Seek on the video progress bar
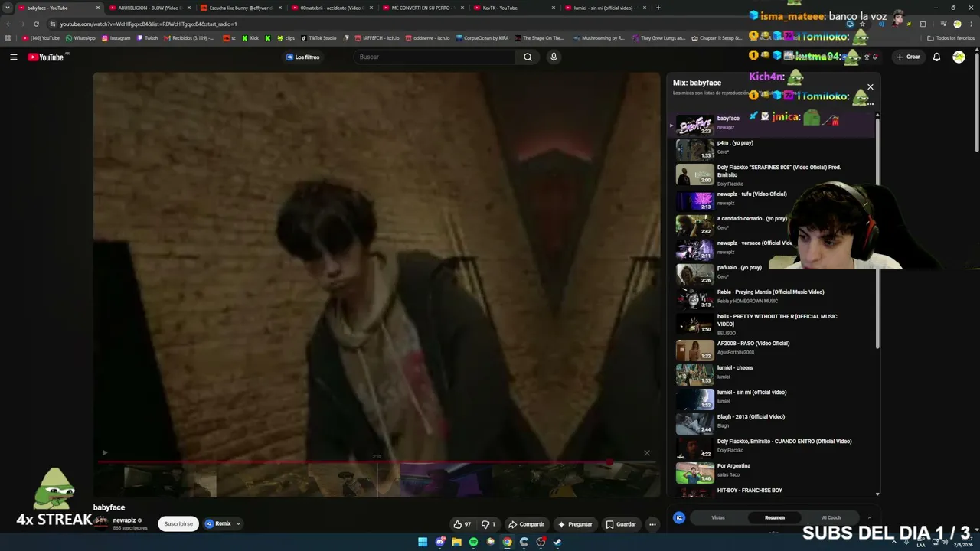 (x=376, y=461)
